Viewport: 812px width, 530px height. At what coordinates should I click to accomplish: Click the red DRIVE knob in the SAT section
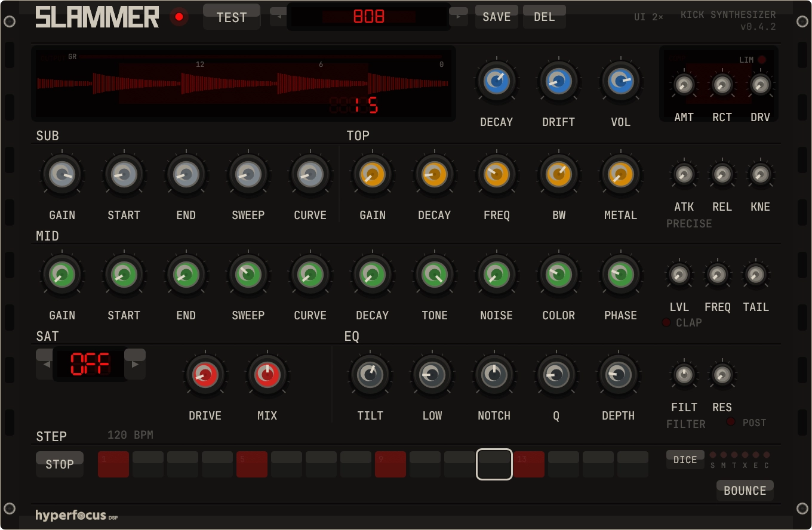point(205,375)
